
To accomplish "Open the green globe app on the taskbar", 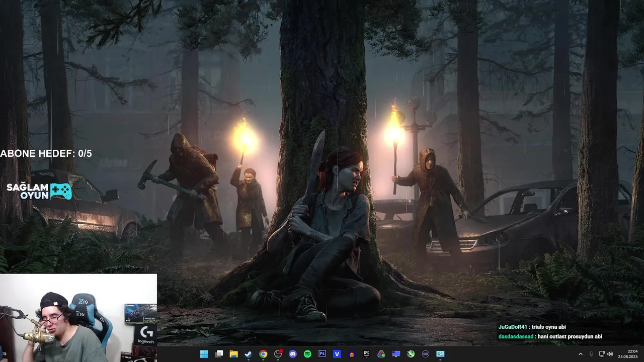I will pos(411,354).
